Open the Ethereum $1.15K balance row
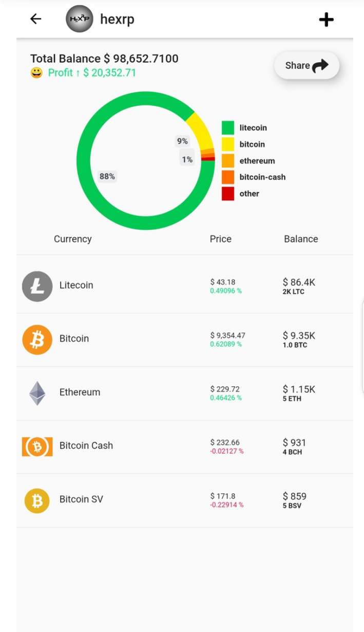 [185, 393]
